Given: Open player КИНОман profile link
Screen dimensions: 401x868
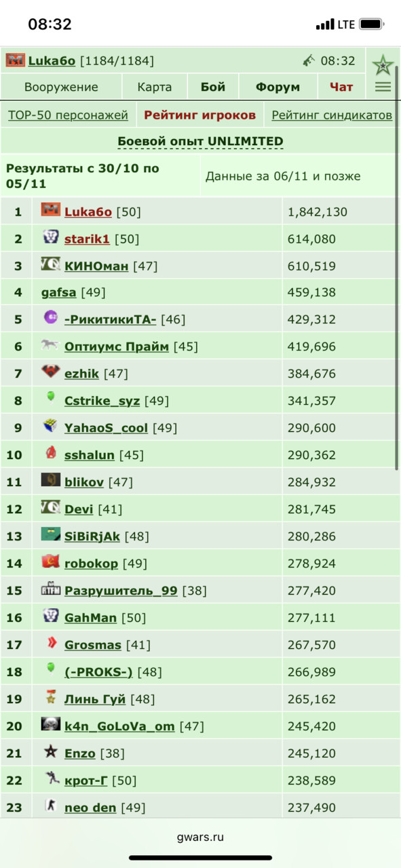Looking at the screenshot, I should tap(96, 266).
